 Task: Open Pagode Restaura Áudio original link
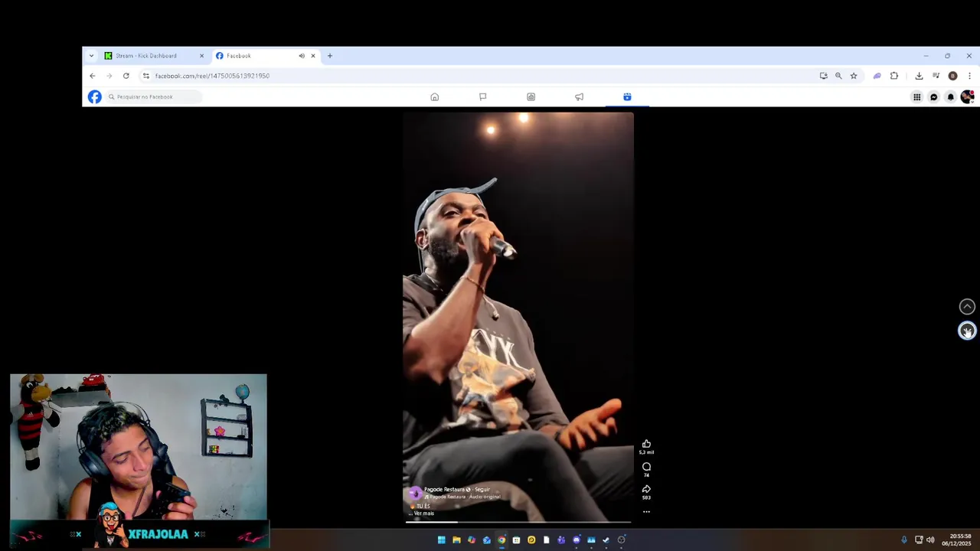[464, 497]
